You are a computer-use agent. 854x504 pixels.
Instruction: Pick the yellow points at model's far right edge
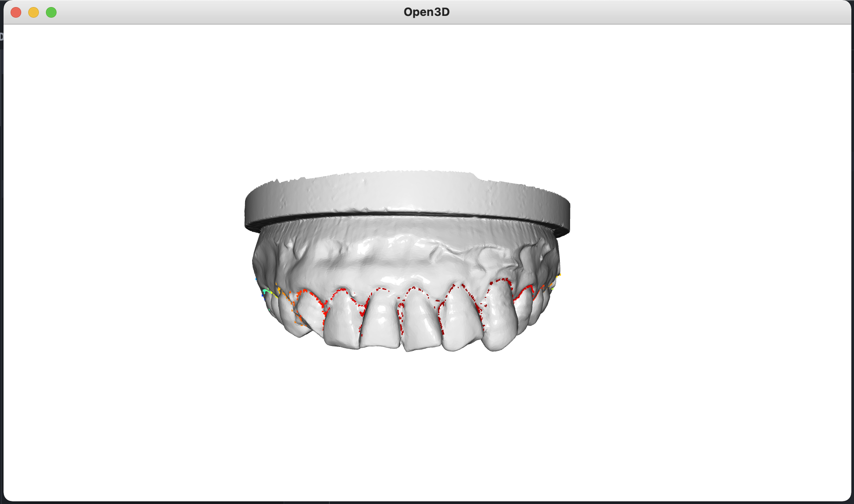pos(559,276)
